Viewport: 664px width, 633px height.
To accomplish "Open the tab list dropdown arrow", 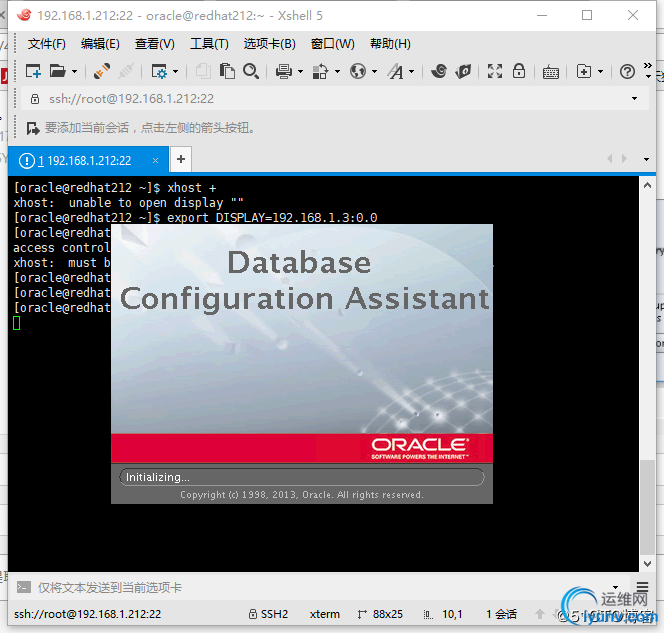I will click(x=646, y=160).
